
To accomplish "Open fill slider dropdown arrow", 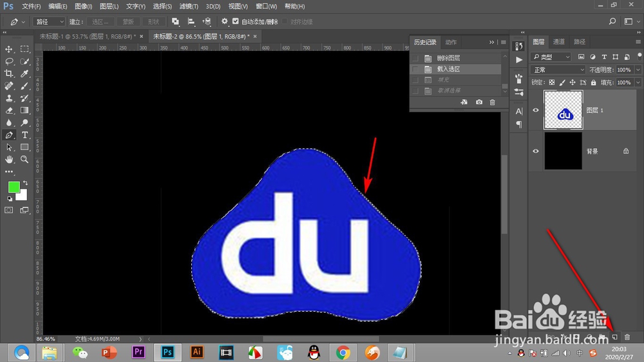I will click(x=638, y=82).
